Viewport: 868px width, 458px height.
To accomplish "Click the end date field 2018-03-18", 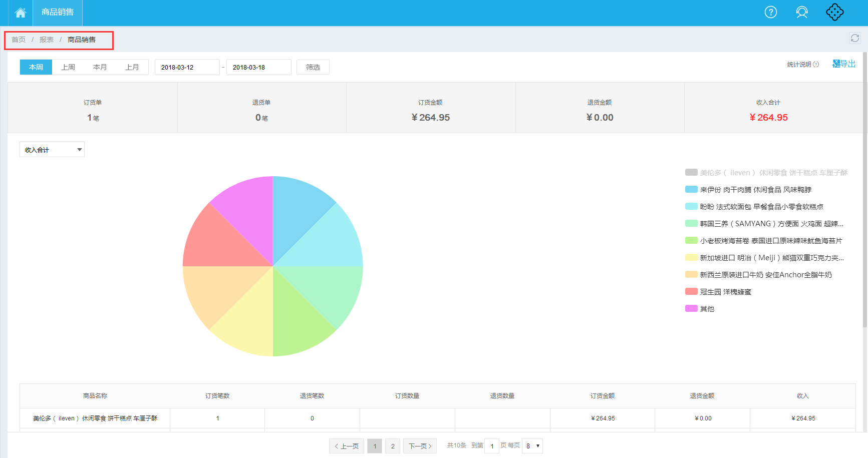I will 259,67.
